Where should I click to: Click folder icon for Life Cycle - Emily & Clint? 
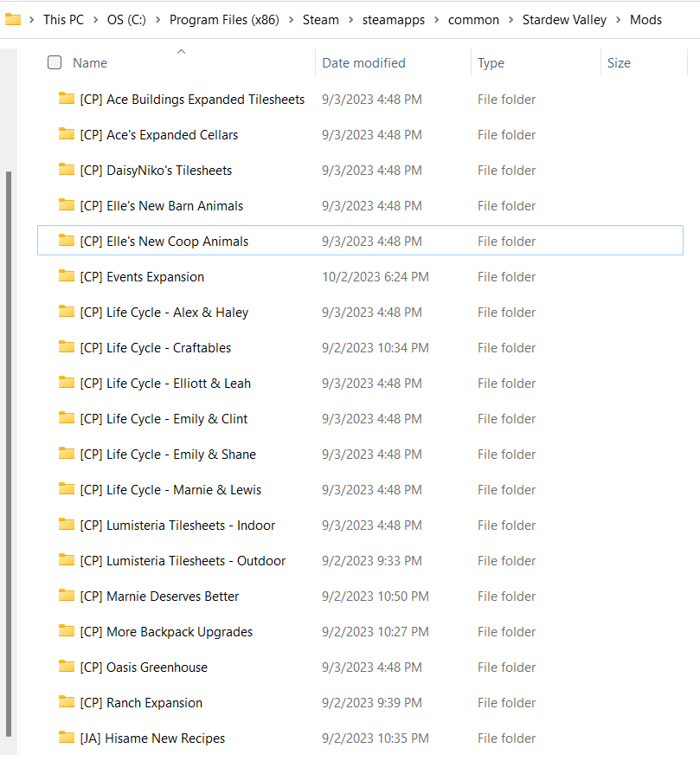click(67, 418)
